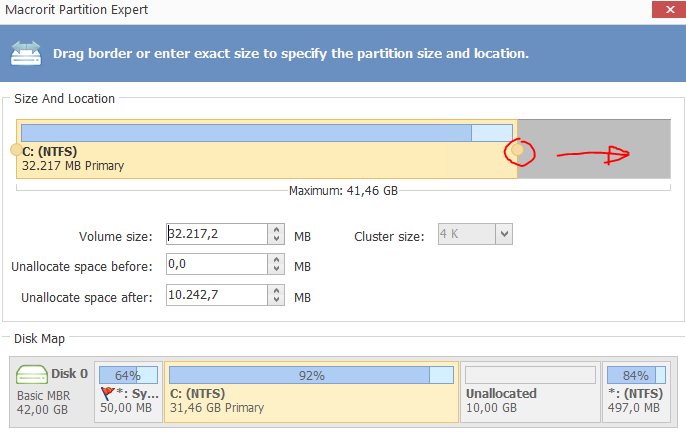This screenshot has height=445, width=686.
Task: Click the 84% usage bar in Disk Map
Action: click(x=636, y=375)
